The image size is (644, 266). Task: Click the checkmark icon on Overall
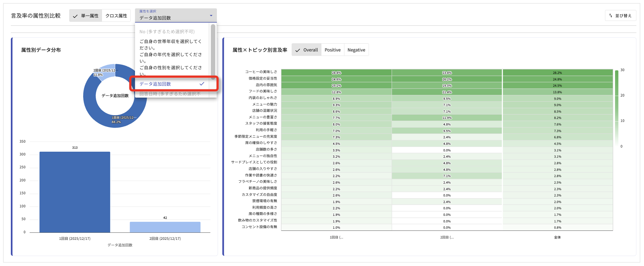(x=298, y=50)
